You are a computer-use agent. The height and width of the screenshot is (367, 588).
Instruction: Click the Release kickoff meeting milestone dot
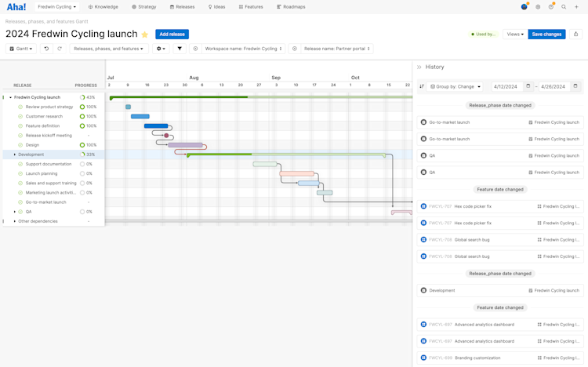[x=166, y=136]
